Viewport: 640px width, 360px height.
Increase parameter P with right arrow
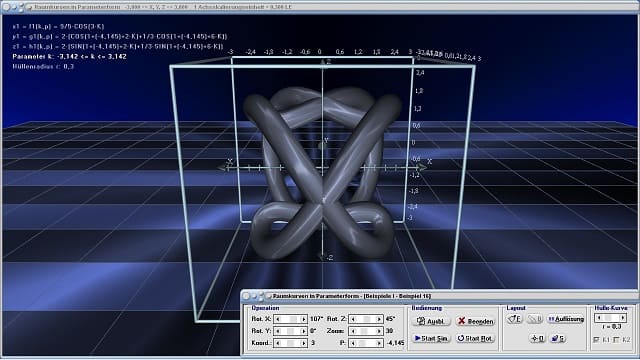tap(379, 343)
